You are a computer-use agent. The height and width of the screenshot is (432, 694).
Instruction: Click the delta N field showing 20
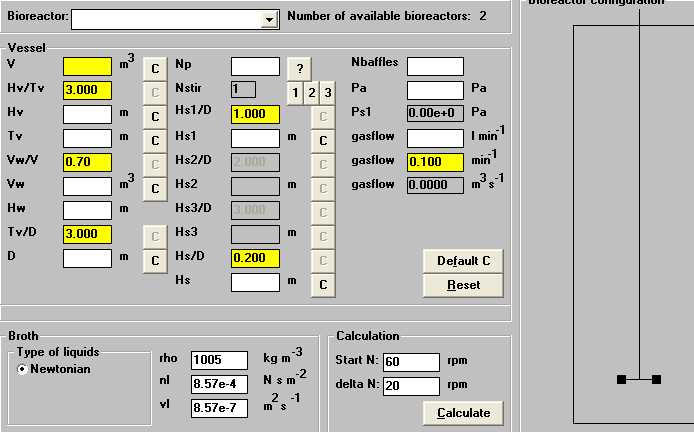click(412, 386)
